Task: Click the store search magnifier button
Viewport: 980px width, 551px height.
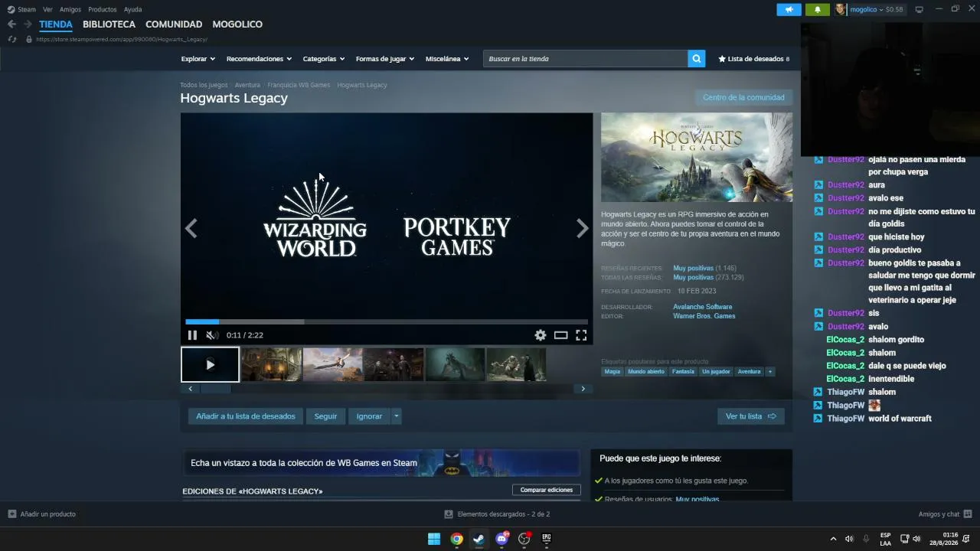Action: pyautogui.click(x=696, y=59)
